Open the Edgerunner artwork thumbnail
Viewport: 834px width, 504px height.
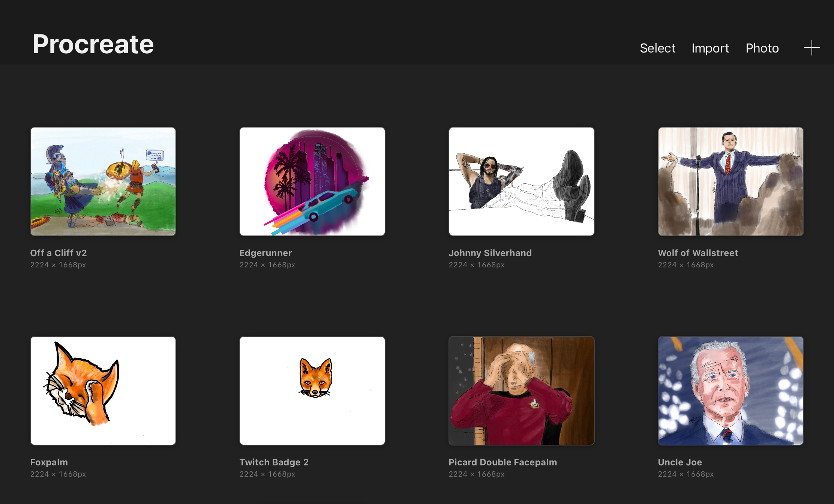[312, 181]
